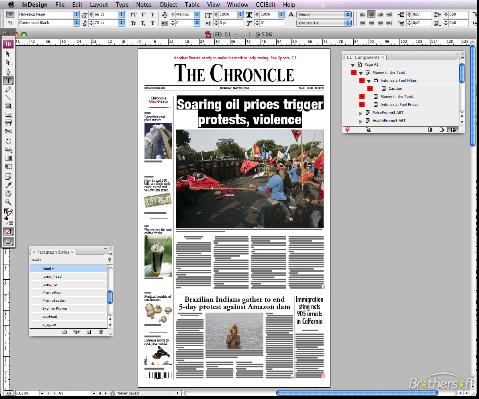The height and width of the screenshot is (399, 479).
Task: Click the first capitals TT style icon
Action: coord(133,14)
